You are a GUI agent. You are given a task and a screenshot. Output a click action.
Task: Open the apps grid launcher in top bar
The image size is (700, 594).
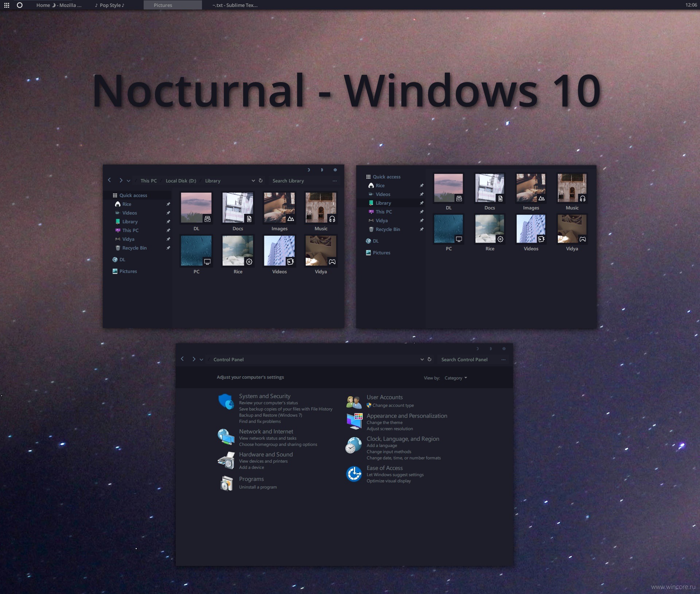point(7,5)
